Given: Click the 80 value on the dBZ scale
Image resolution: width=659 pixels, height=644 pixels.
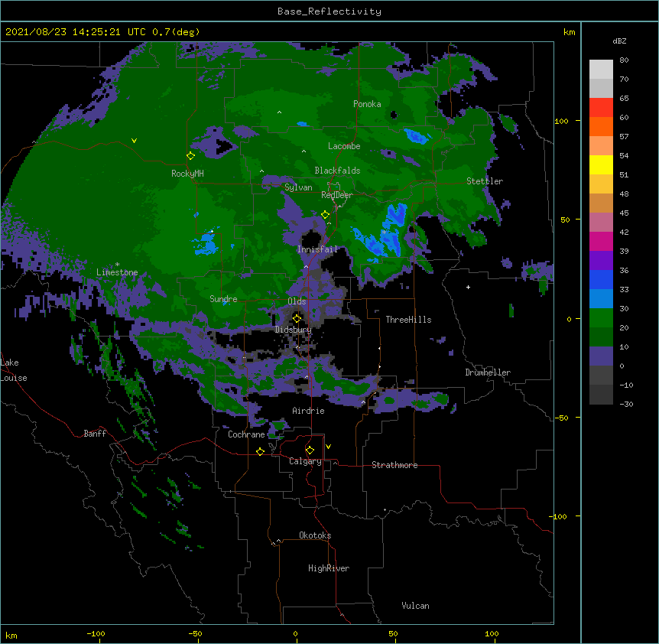Looking at the screenshot, I should [624, 60].
